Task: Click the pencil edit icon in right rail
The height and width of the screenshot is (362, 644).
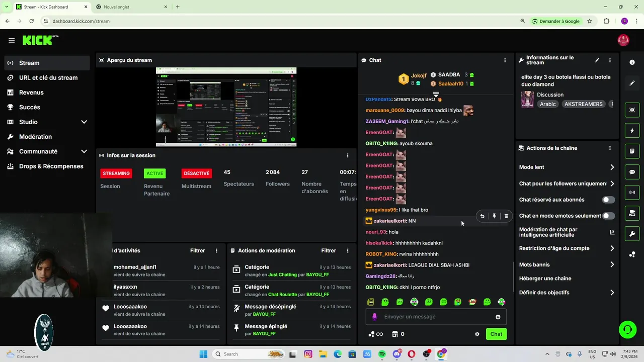Action: coord(632,83)
